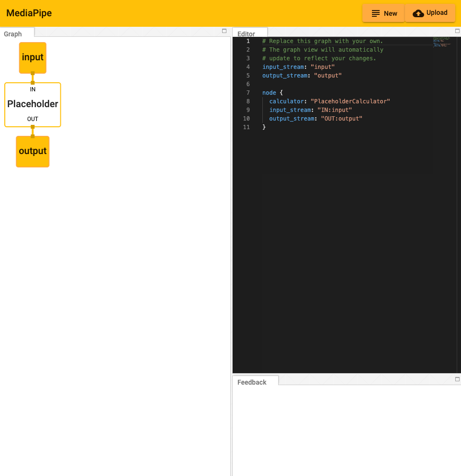Click the code minimap in the editor

441,42
